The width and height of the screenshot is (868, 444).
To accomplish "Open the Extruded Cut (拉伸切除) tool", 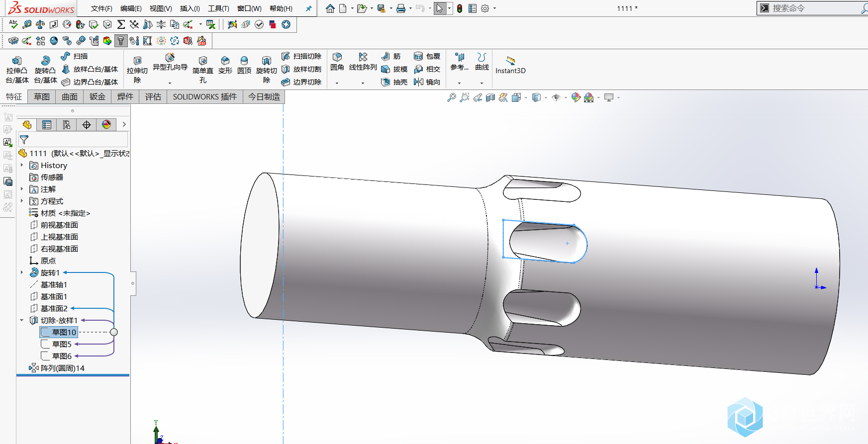I will pyautogui.click(x=137, y=69).
